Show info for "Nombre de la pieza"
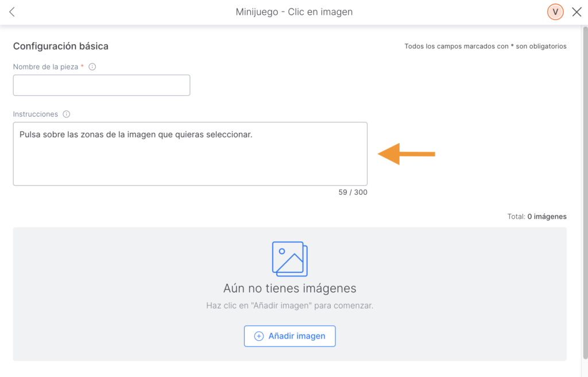The image size is (588, 377). click(92, 67)
